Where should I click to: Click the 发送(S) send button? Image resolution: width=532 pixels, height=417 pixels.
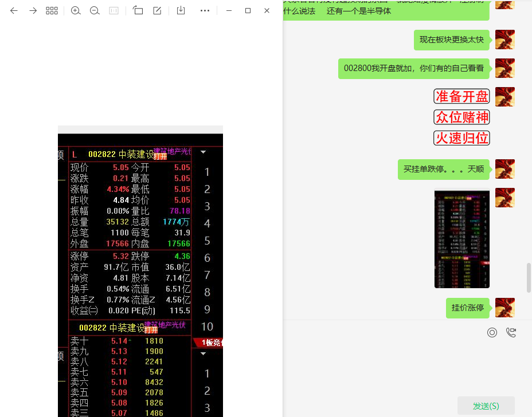(x=486, y=406)
